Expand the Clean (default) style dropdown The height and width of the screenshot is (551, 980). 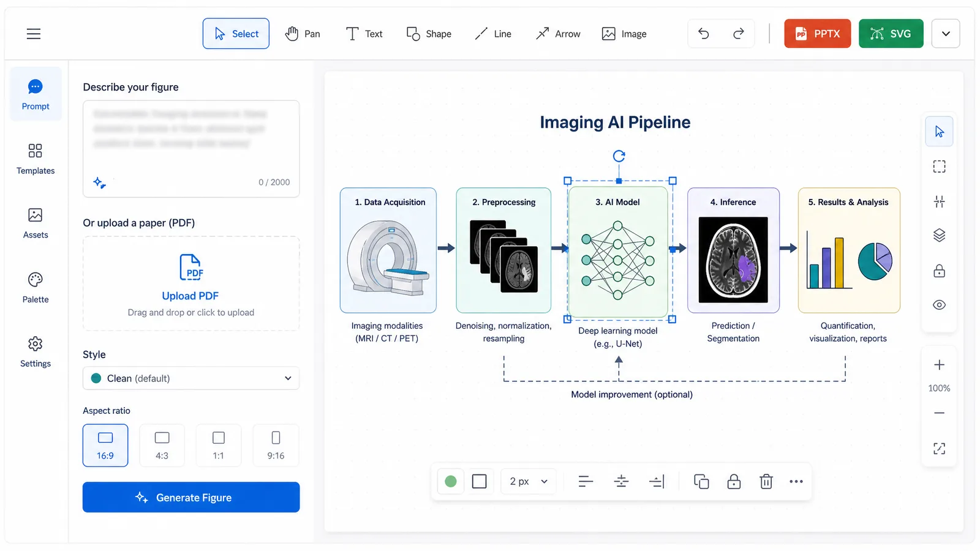pyautogui.click(x=191, y=378)
